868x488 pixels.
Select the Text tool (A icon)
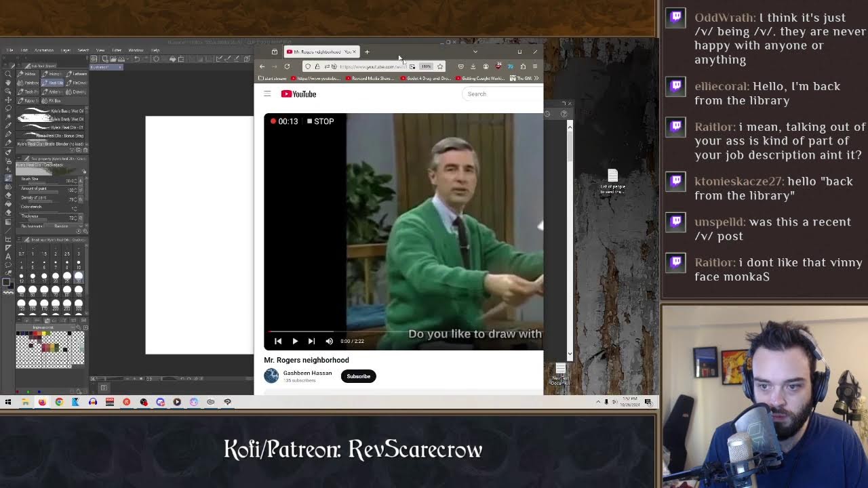8,256
